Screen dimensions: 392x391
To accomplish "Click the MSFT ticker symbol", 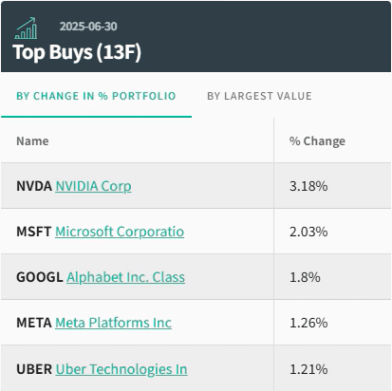I will (x=34, y=231).
